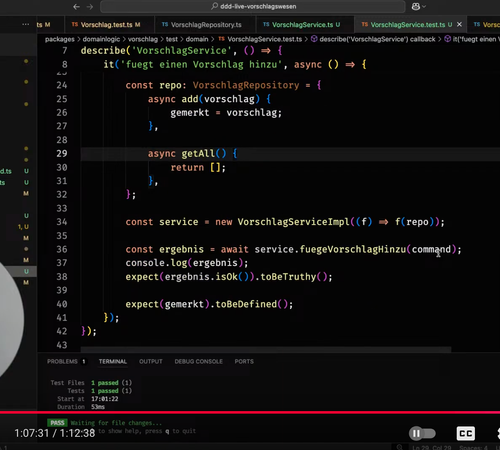Open the describe('VorschlagService') callback breadcrumb
This screenshot has height=450, width=500.
click(377, 39)
